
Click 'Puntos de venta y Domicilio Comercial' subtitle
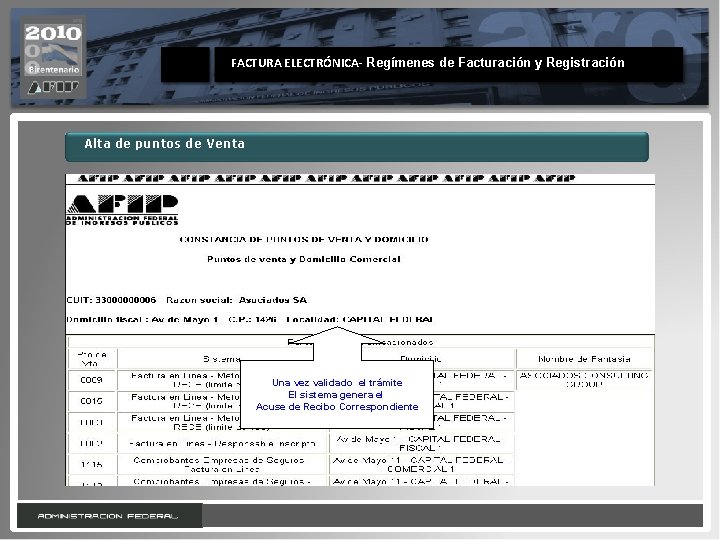pos(304,259)
